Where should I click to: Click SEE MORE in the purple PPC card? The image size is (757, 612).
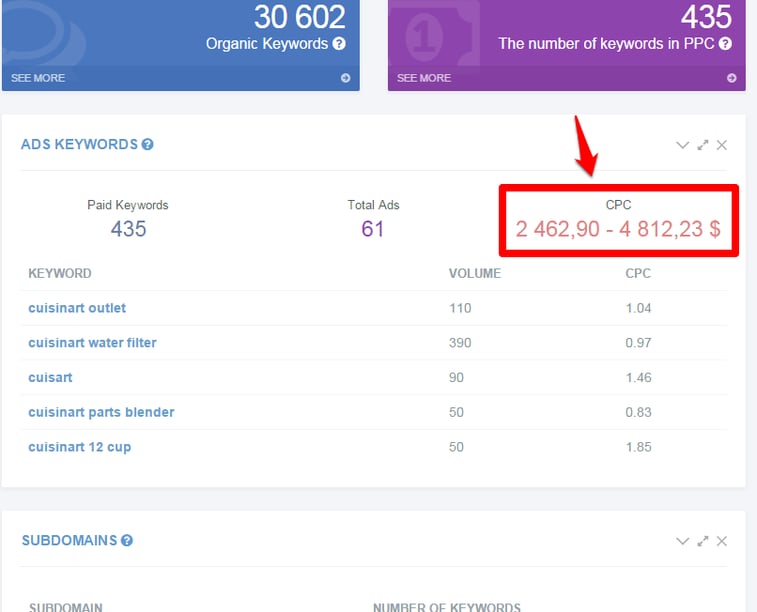424,78
